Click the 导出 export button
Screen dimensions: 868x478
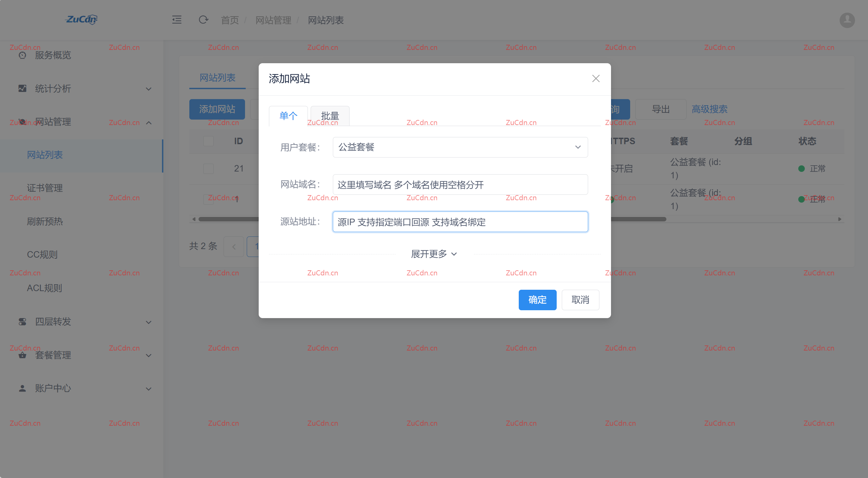click(660, 109)
